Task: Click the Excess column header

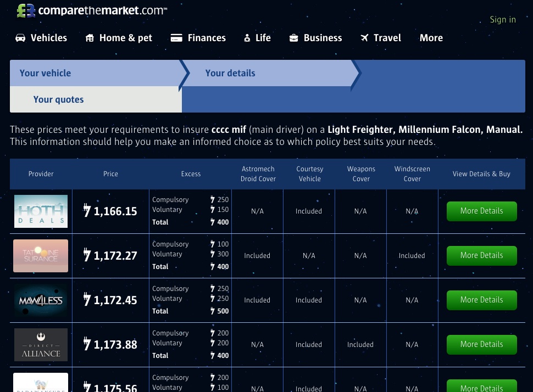Action: point(191,173)
